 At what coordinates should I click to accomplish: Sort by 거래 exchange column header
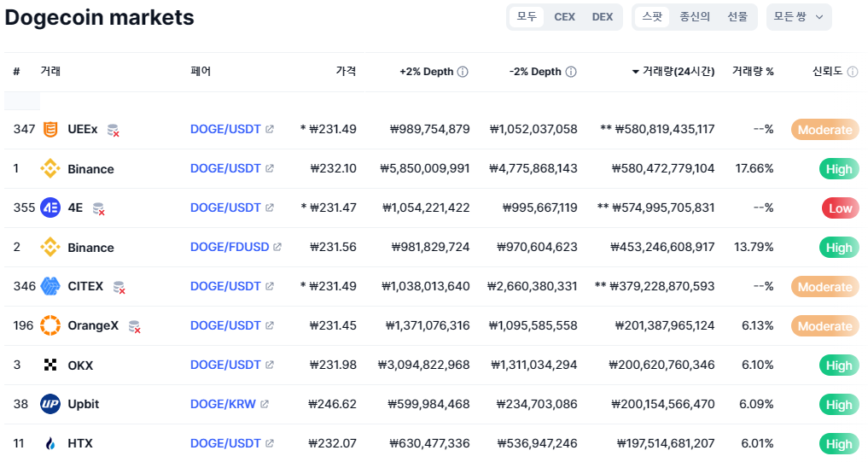point(50,71)
